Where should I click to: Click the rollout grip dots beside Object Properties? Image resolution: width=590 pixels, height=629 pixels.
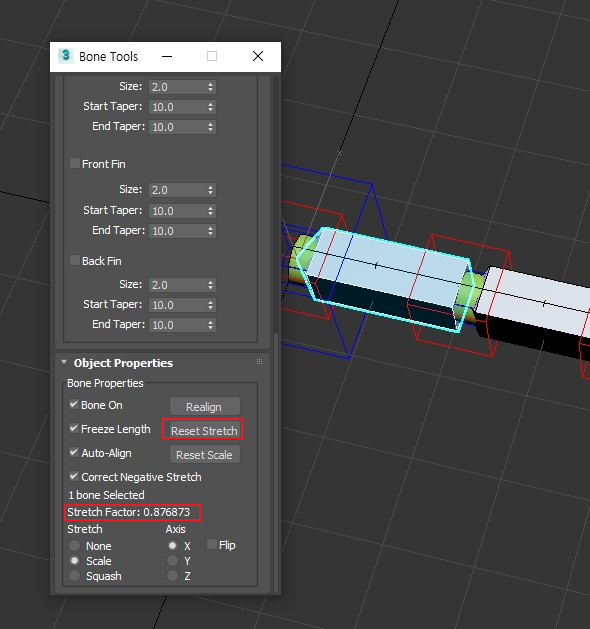click(260, 361)
